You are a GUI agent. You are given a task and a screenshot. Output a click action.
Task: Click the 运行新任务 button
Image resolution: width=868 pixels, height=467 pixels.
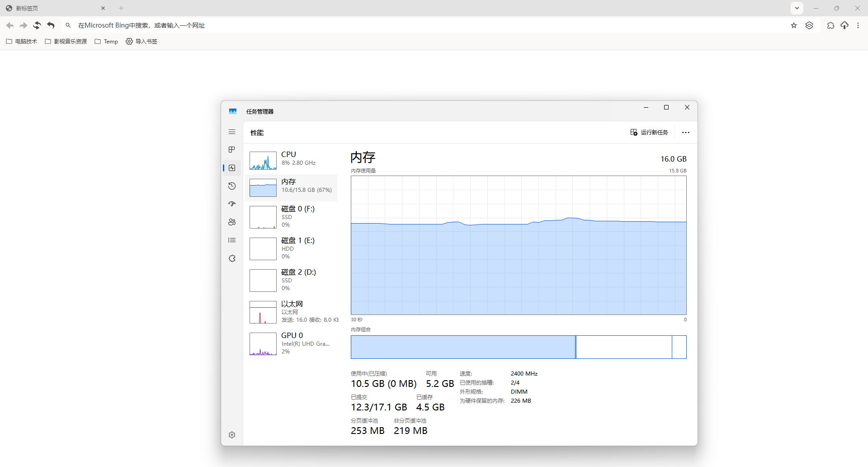pos(649,133)
